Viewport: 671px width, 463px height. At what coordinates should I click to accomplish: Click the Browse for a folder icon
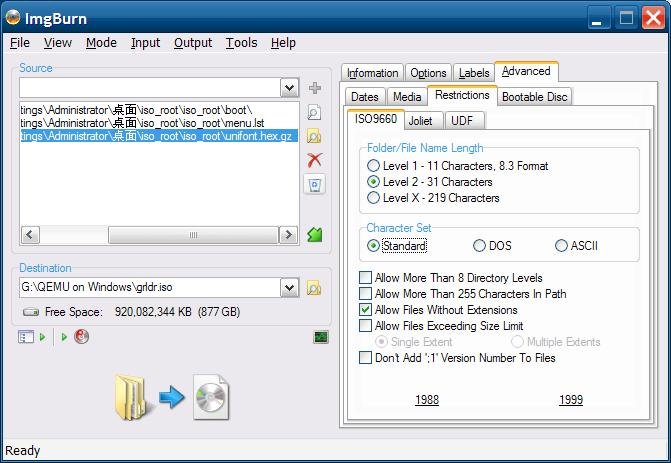click(315, 137)
